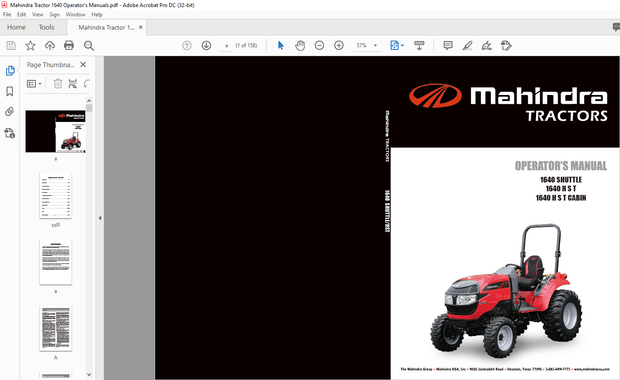Open the Bookmarks sidebar panel

point(10,91)
